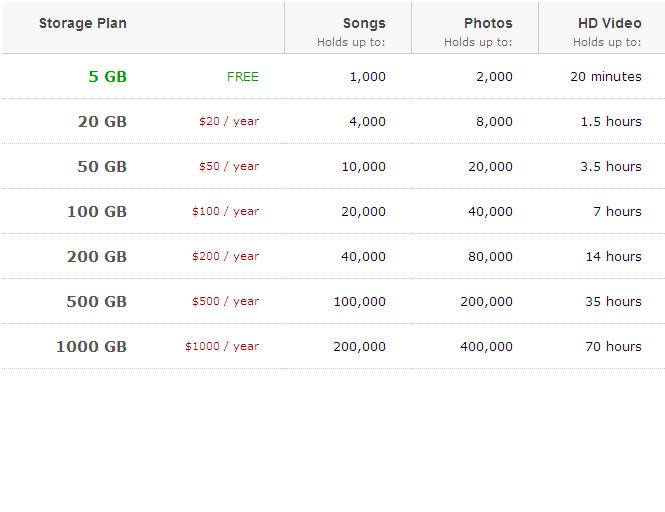Click the Storage Plan column header
This screenshot has height=512, width=665.
83,24
